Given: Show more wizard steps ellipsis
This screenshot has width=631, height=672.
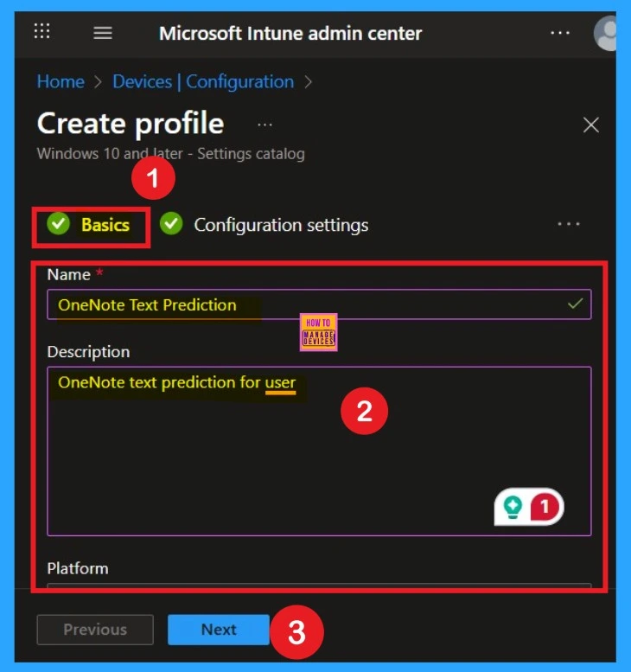Looking at the screenshot, I should pyautogui.click(x=569, y=224).
